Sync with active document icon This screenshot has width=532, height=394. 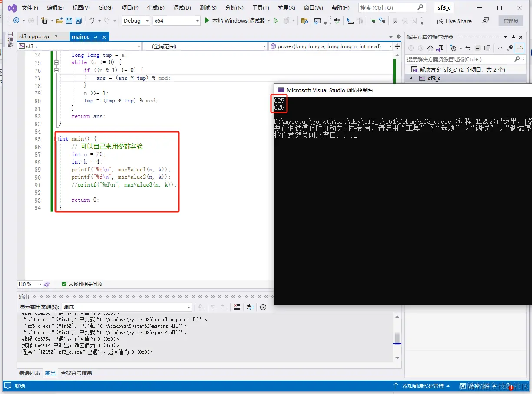click(468, 48)
